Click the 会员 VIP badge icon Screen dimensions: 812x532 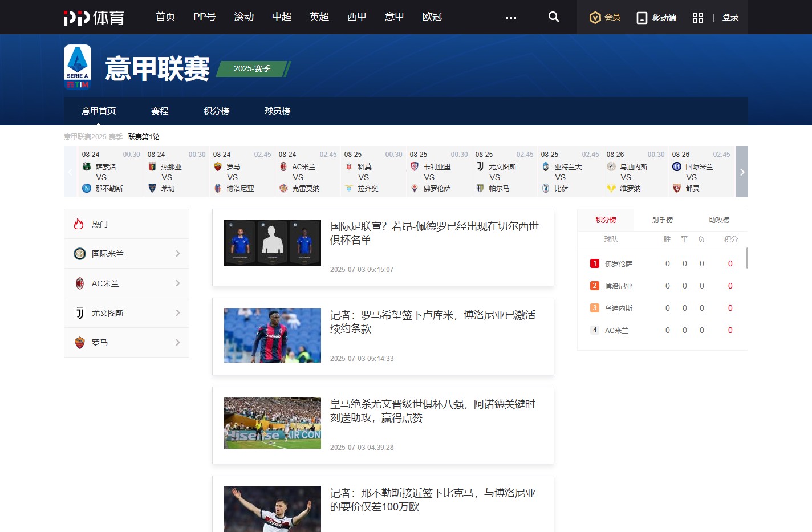point(595,18)
